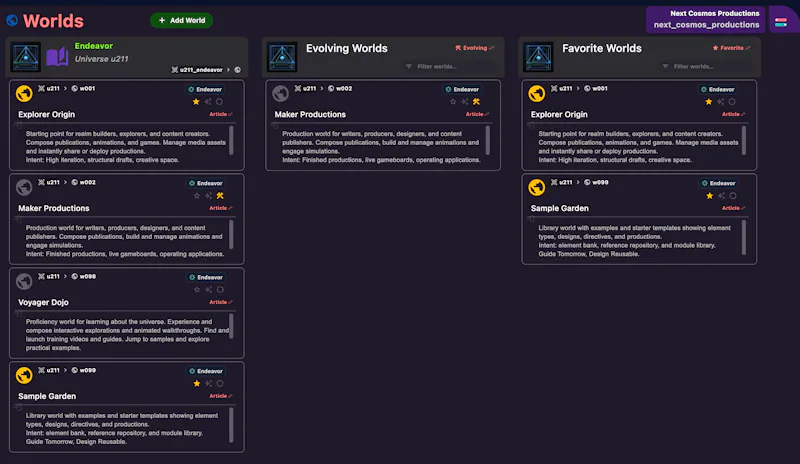Click sparkle icon on Endeavor column Explorer Origin
Screen dimensions: 800x464
[x=208, y=102]
